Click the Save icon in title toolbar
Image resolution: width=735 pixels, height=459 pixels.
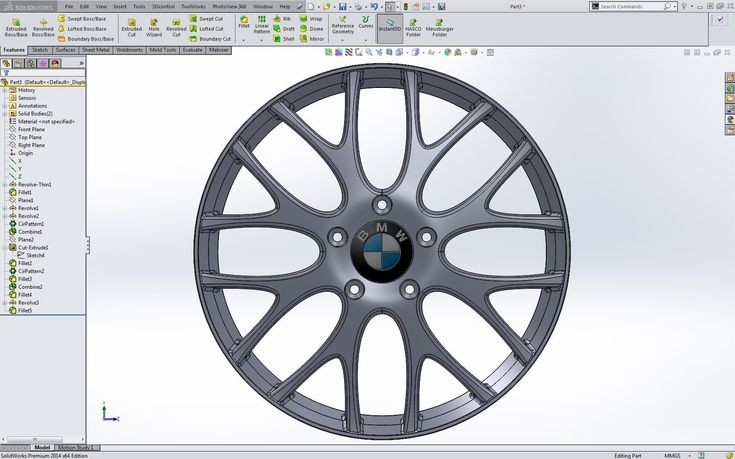coord(343,7)
